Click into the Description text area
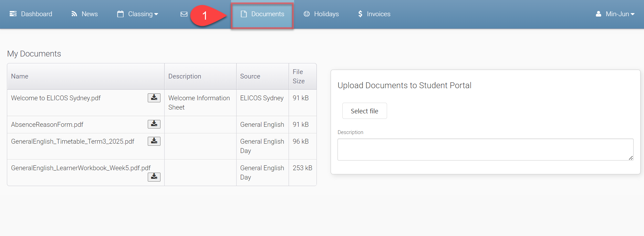Viewport: 644px width, 236px height. pyautogui.click(x=485, y=150)
